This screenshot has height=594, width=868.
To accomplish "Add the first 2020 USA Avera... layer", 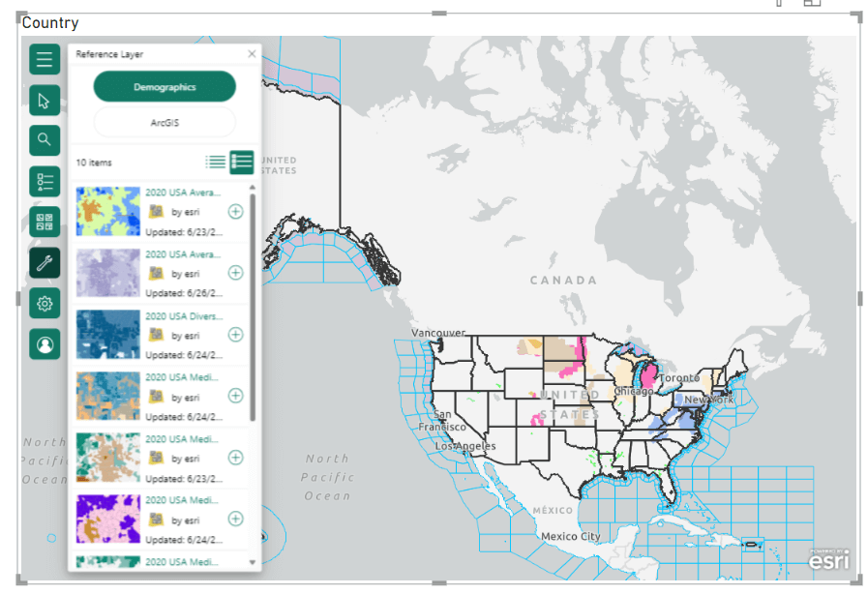I will tap(235, 212).
